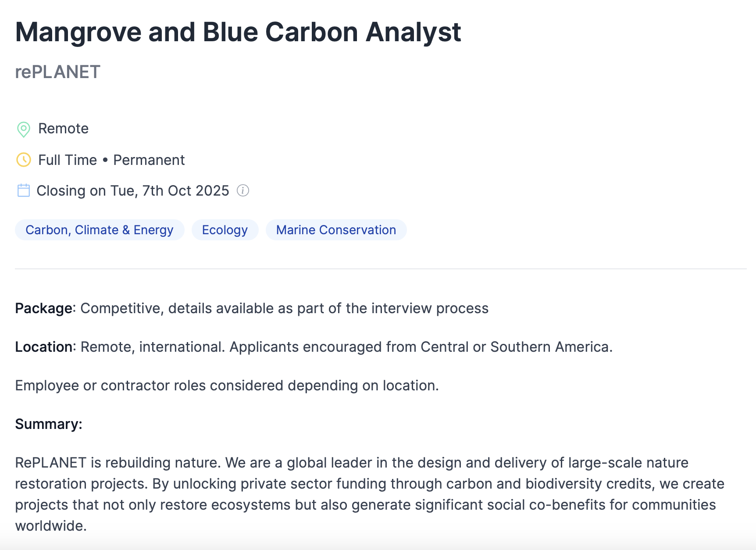Click the Summary heading
This screenshot has width=756, height=550.
click(49, 424)
